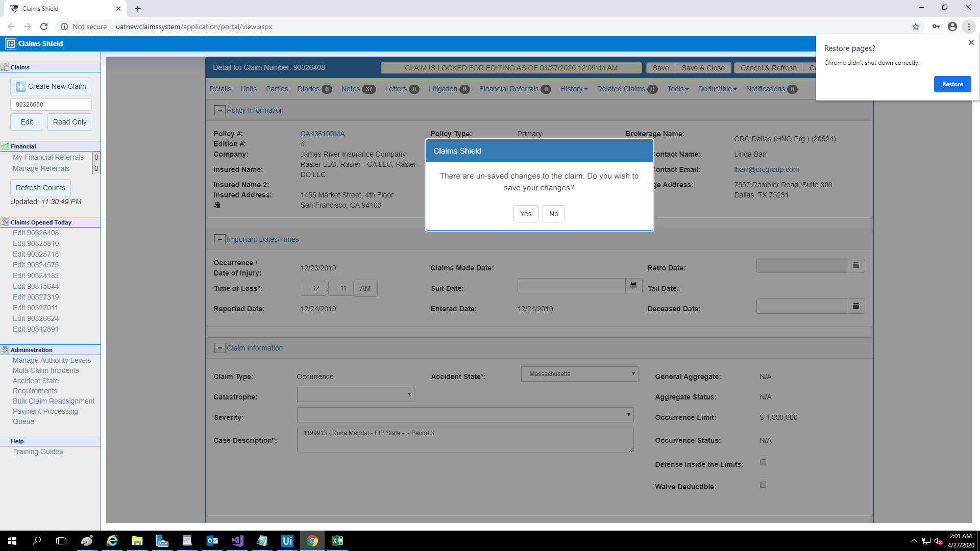Screen dimensions: 980x551
Task: Click the Refresh Counts button
Action: pyautogui.click(x=40, y=188)
